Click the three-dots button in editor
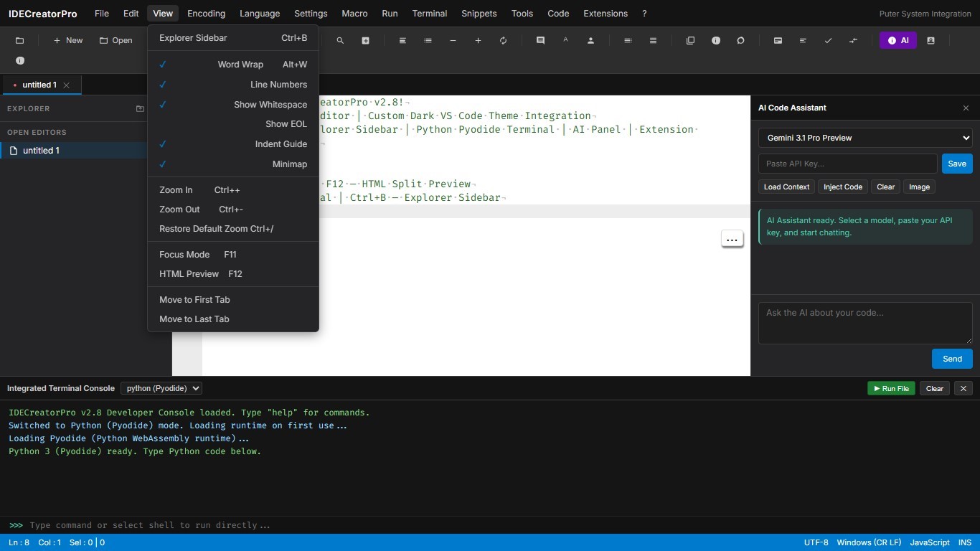 point(732,240)
